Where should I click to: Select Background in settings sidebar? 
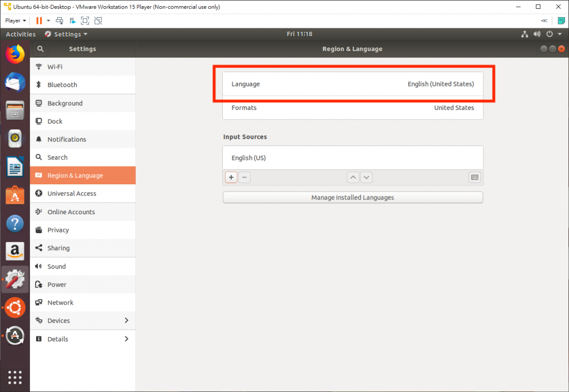(x=83, y=103)
